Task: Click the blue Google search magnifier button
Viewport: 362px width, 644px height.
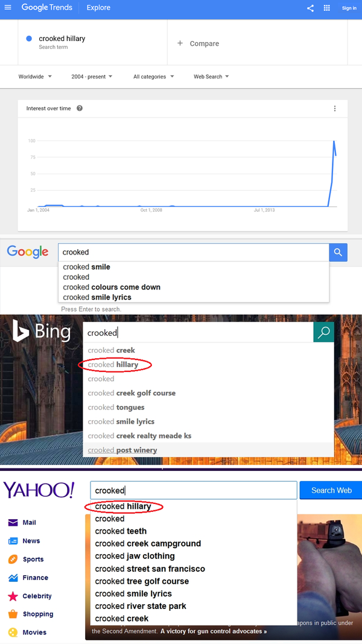Action: click(x=338, y=252)
